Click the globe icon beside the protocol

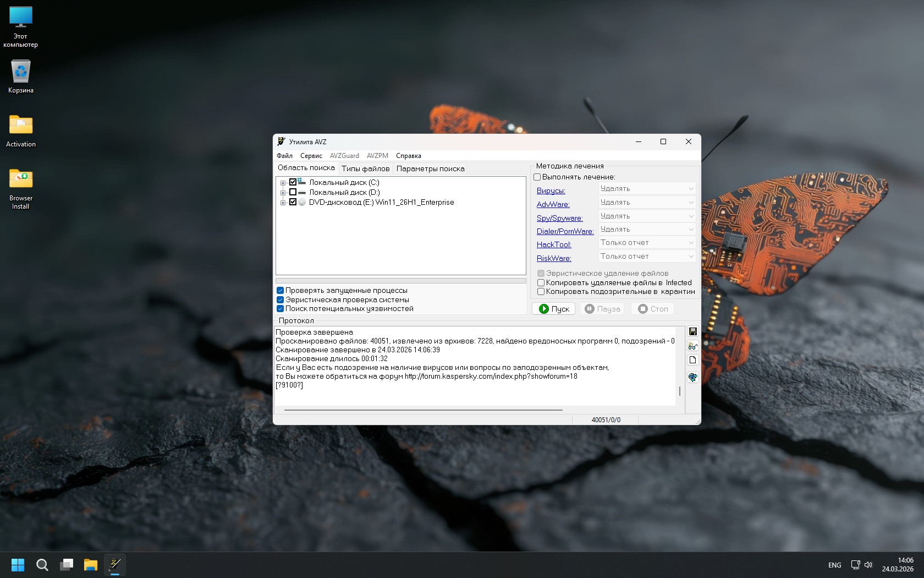692,378
